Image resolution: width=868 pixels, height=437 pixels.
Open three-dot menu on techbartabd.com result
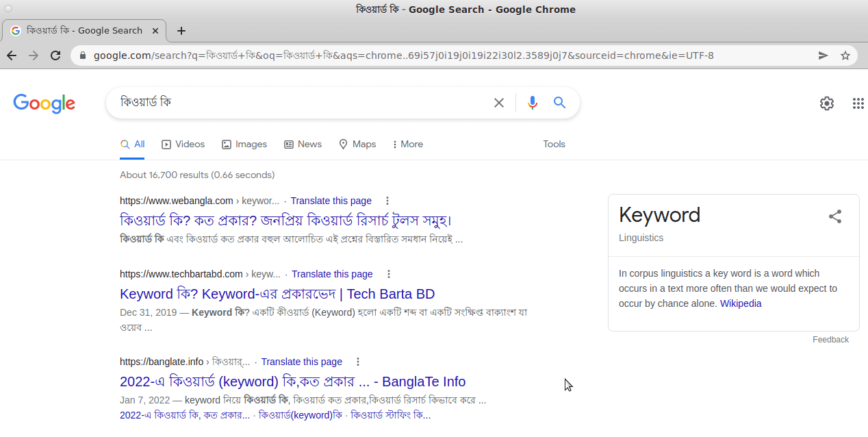[388, 274]
